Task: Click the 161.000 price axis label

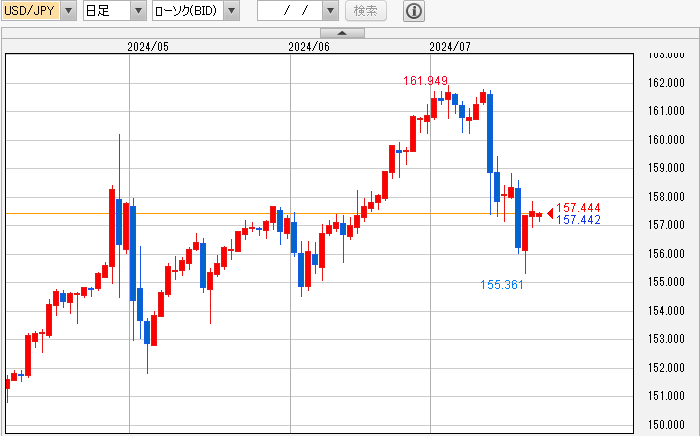Action: click(x=666, y=111)
